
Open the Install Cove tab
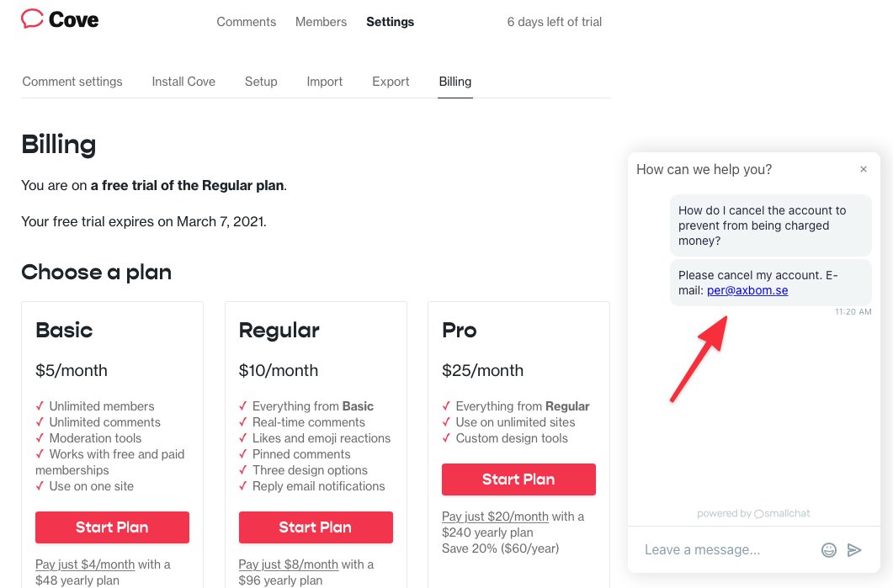(183, 82)
